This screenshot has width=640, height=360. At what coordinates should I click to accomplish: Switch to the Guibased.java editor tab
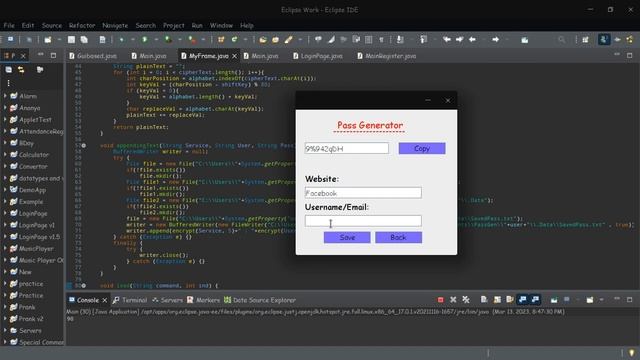(93, 56)
